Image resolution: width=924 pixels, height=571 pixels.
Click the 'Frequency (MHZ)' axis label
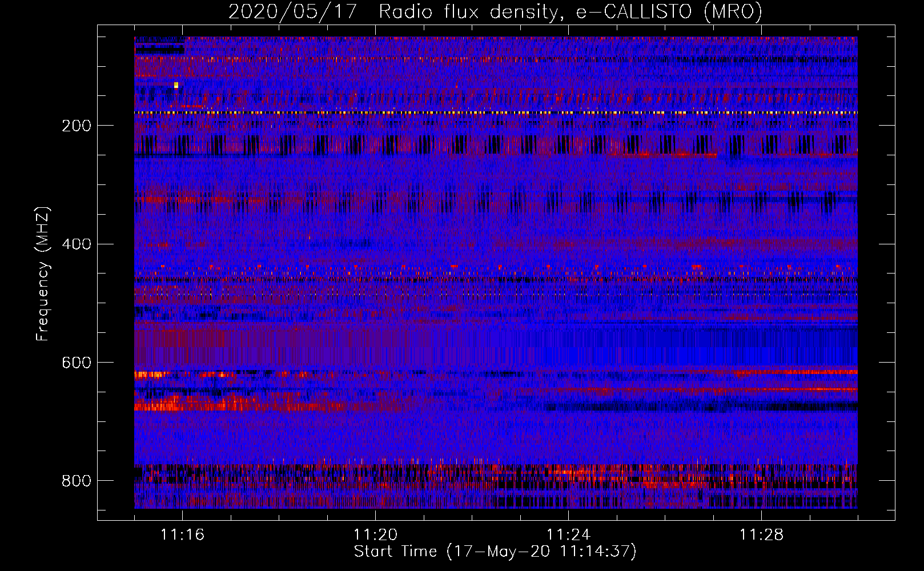pyautogui.click(x=43, y=274)
